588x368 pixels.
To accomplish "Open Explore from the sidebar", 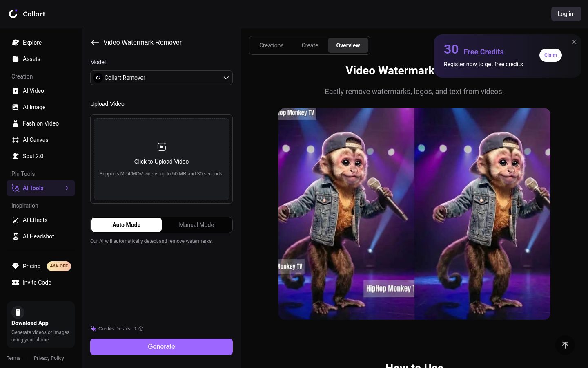I will (x=41, y=43).
